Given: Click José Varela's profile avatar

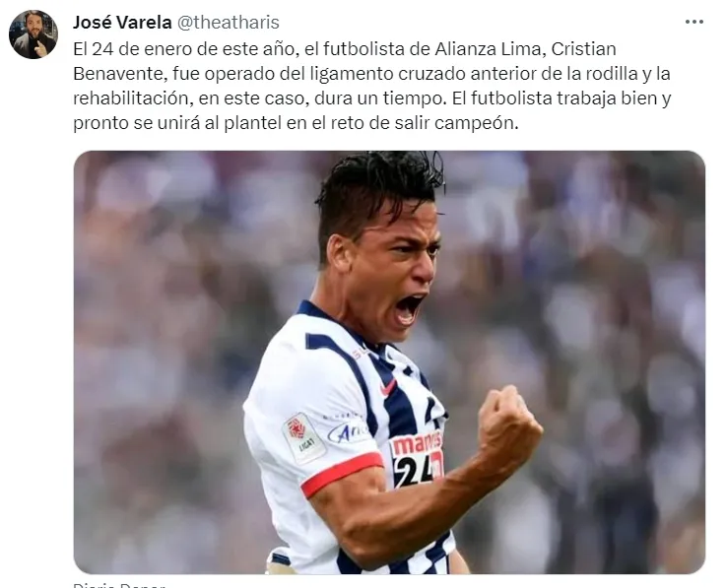Looking at the screenshot, I should [33, 34].
